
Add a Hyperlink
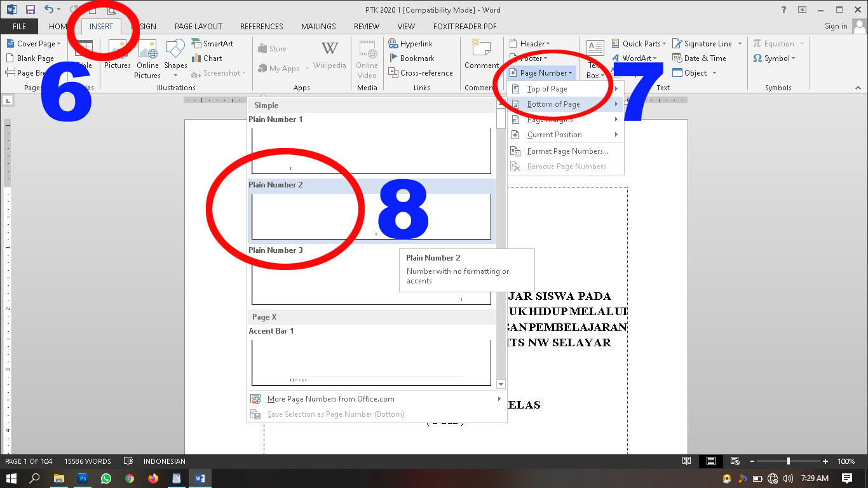click(417, 43)
